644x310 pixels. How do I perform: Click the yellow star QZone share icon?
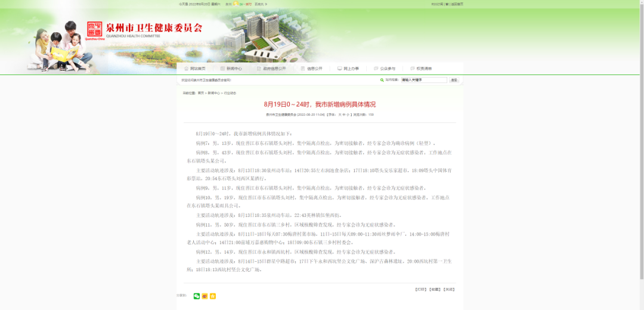click(213, 296)
